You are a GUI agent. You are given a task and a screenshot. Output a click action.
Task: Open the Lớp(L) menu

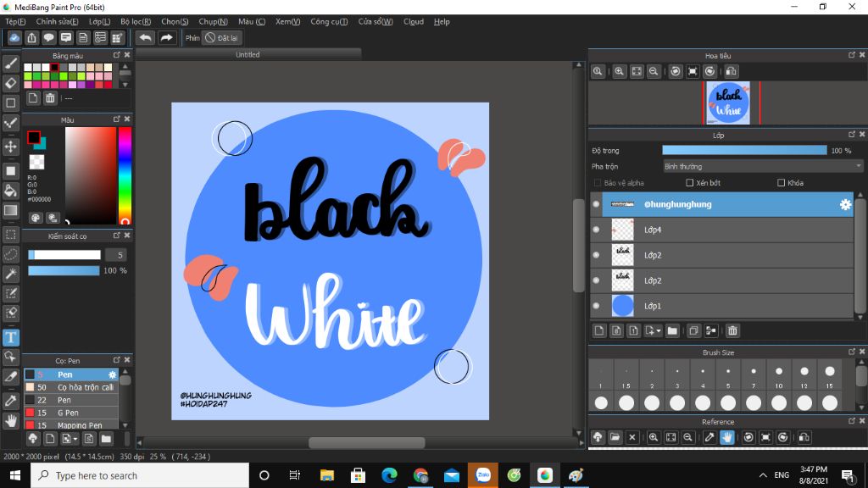(100, 21)
